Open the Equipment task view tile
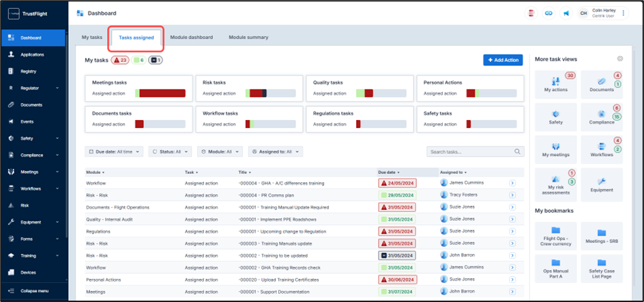 [x=602, y=185]
